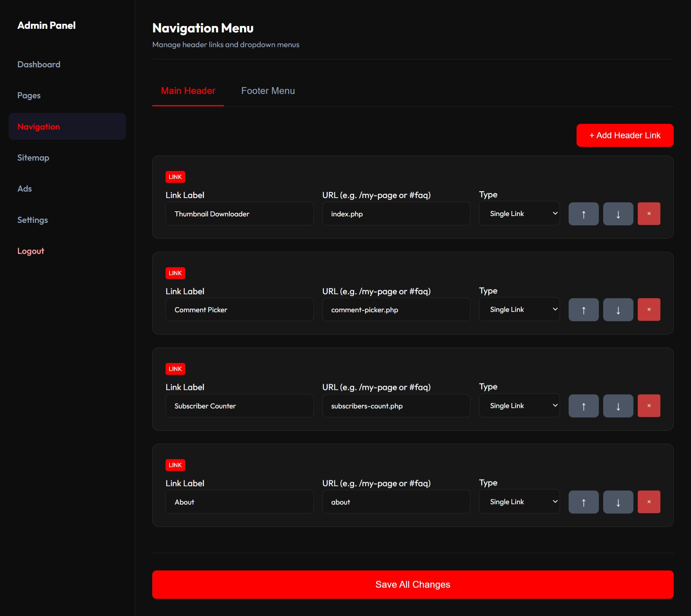Delete the About link row
This screenshot has height=616, width=691.
point(649,502)
